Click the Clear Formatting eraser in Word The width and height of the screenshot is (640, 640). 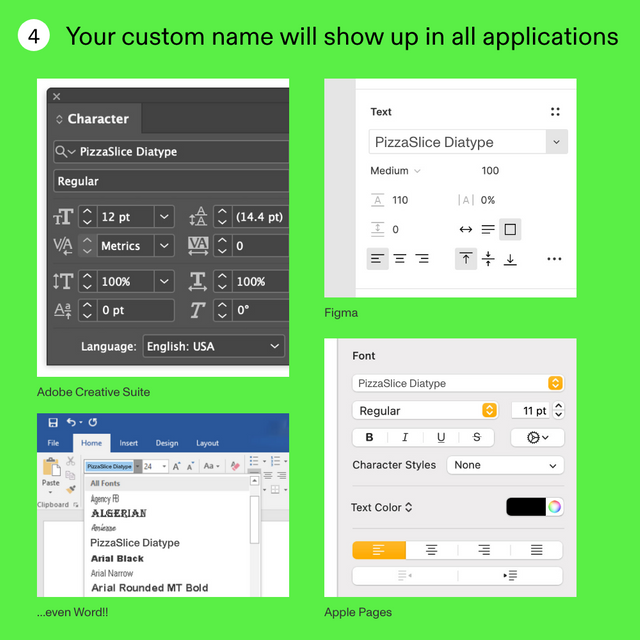coord(235,466)
